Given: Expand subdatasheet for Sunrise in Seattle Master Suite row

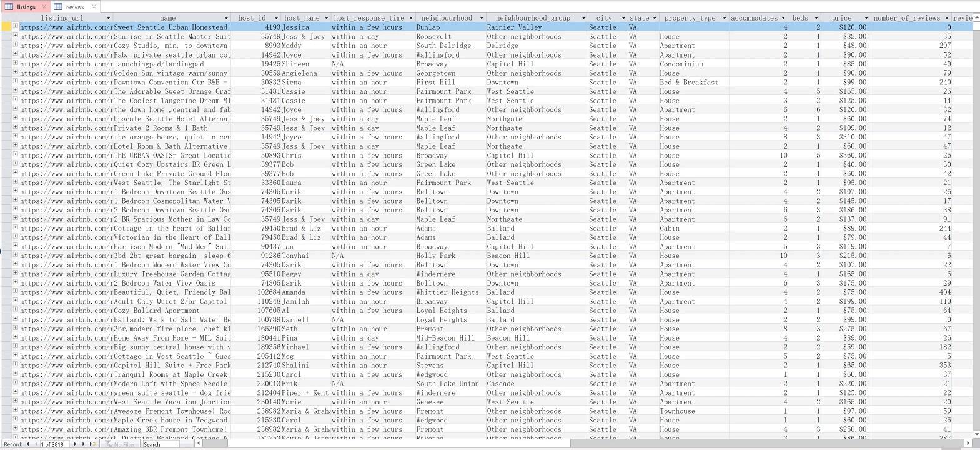Looking at the screenshot, I should (x=15, y=36).
